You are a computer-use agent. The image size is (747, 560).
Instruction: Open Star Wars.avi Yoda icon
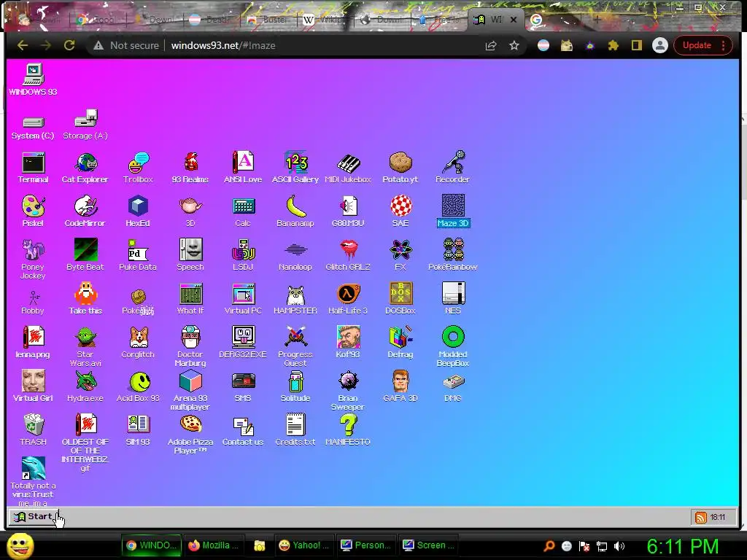point(85,346)
